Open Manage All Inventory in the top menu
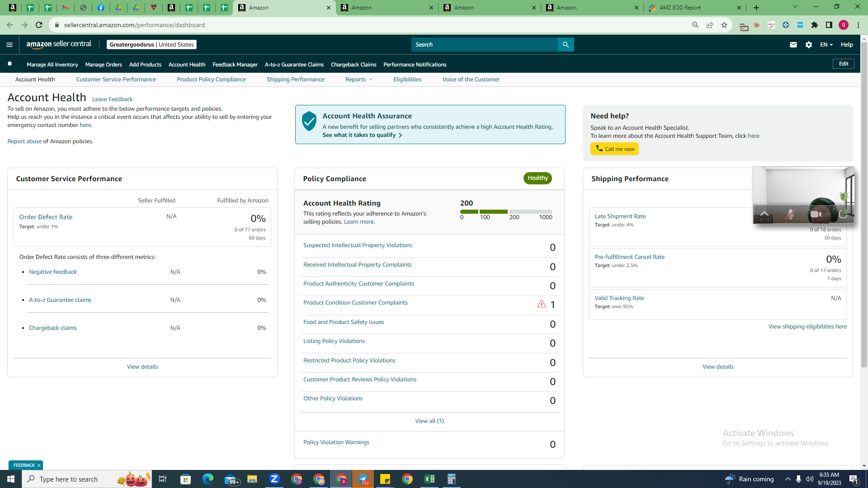This screenshot has height=488, width=868. click(x=52, y=65)
